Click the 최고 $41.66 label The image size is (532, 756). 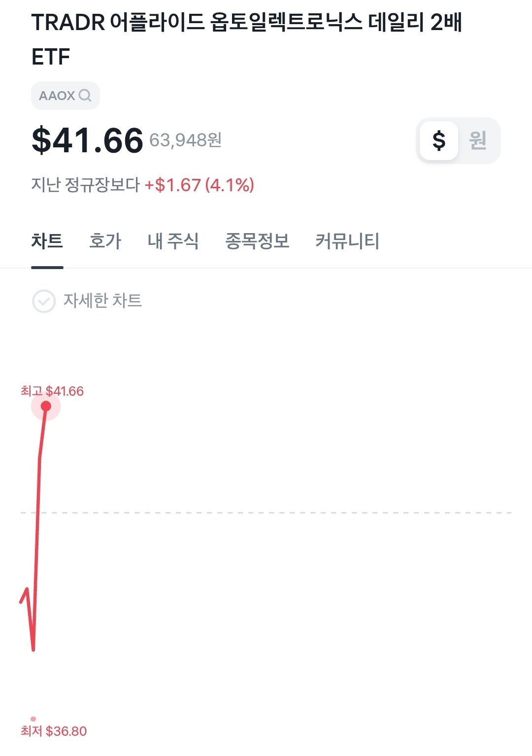point(52,391)
